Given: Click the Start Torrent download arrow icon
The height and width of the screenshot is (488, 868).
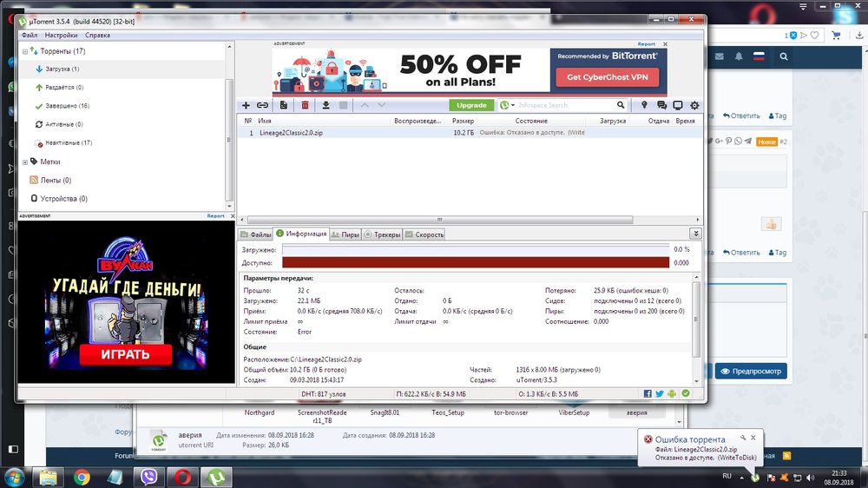Looking at the screenshot, I should [325, 105].
